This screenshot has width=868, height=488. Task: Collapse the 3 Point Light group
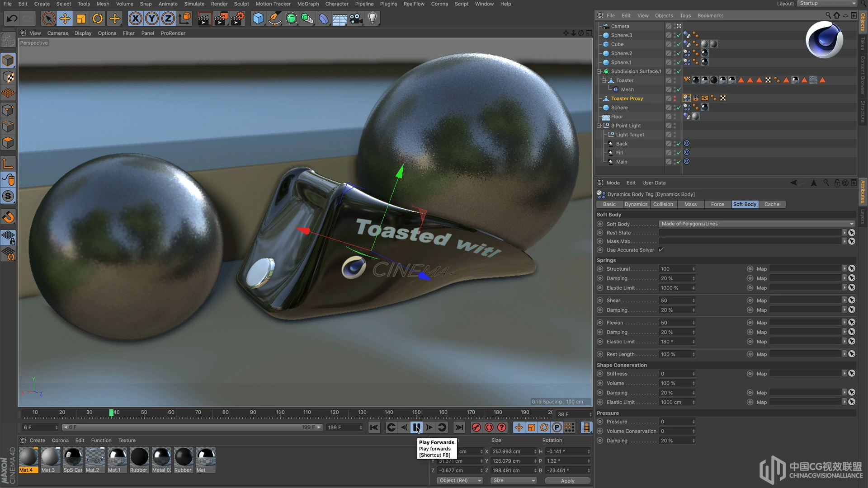coord(599,126)
